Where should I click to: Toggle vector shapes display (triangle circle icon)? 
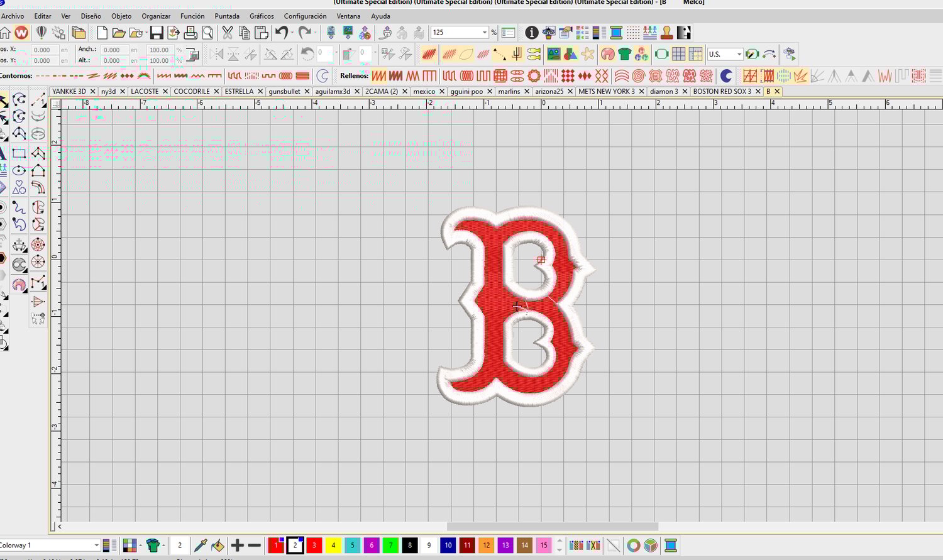(571, 55)
